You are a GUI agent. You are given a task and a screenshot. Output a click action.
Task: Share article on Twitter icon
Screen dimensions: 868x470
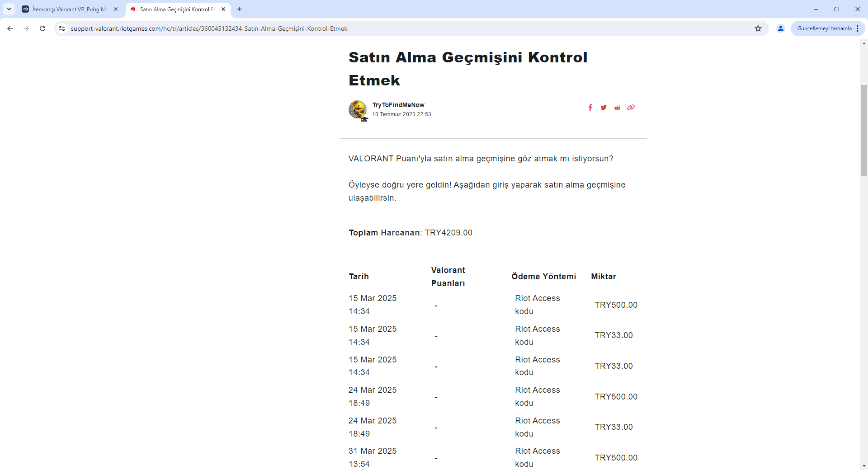coord(604,108)
